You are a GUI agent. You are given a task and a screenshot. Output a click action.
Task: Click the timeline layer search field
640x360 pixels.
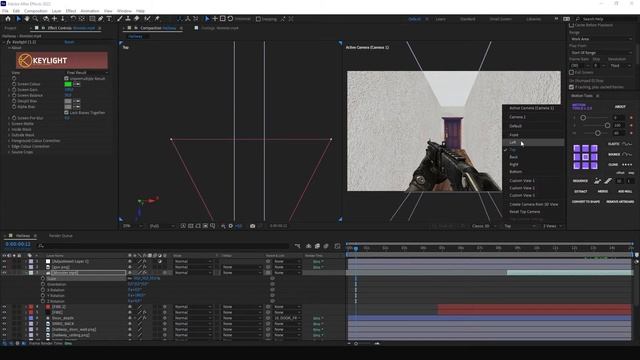pos(163,246)
